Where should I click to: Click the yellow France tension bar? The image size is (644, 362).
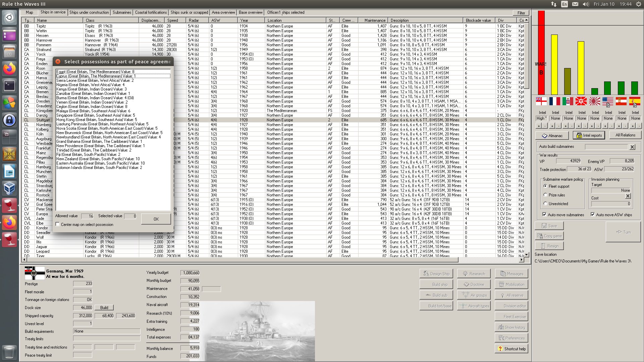[554, 64]
